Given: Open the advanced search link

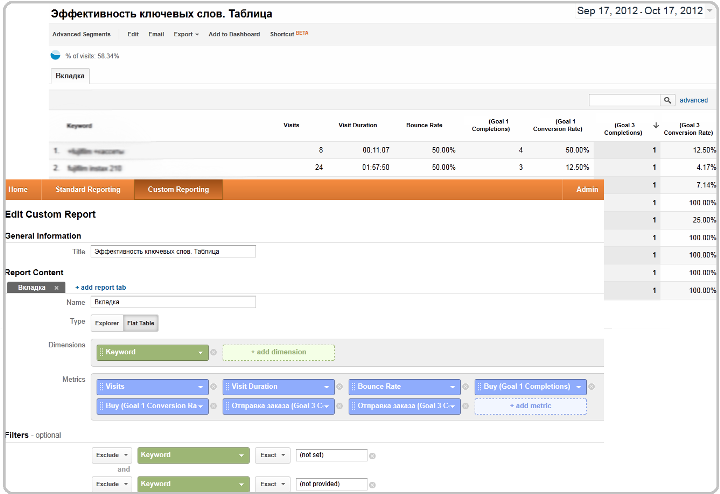Looking at the screenshot, I should pyautogui.click(x=693, y=100).
